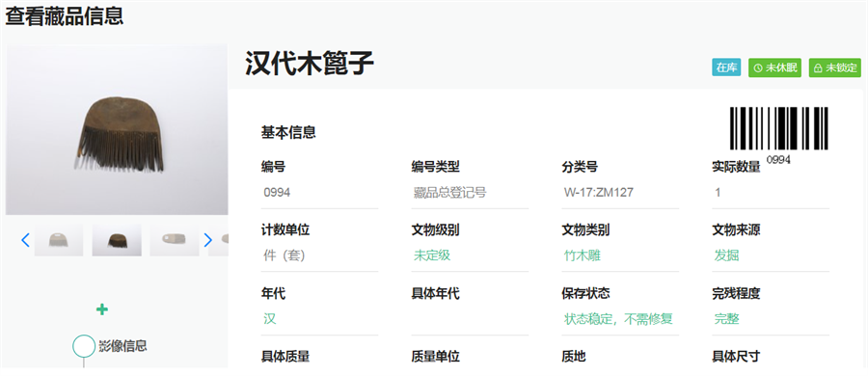Click the 年代 value 汉
The width and height of the screenshot is (868, 376).
[x=270, y=319]
